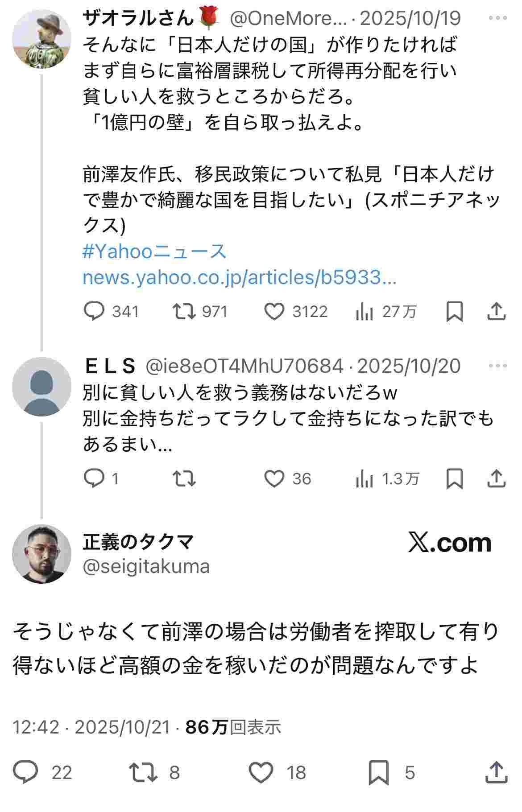Image resolution: width=522 pixels, height=812 pixels.
Task: Bookmark ELS's reply
Action: pos(454,478)
